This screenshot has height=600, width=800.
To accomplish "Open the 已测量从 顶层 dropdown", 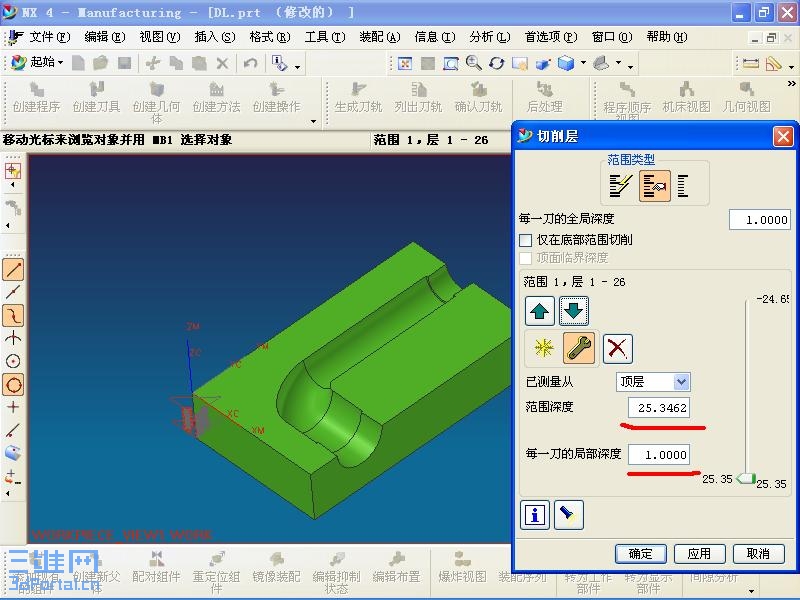I will [653, 382].
